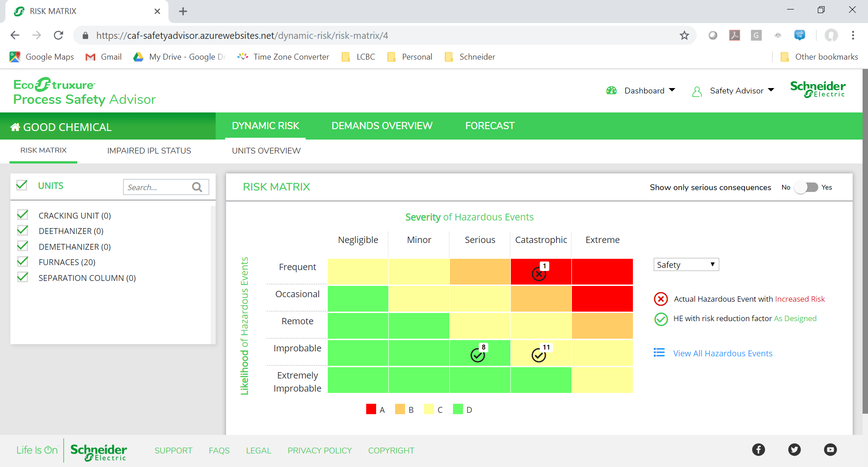Click the green checkmark badge showing 8 events
Image resolution: width=868 pixels, height=467 pixels.
click(478, 355)
